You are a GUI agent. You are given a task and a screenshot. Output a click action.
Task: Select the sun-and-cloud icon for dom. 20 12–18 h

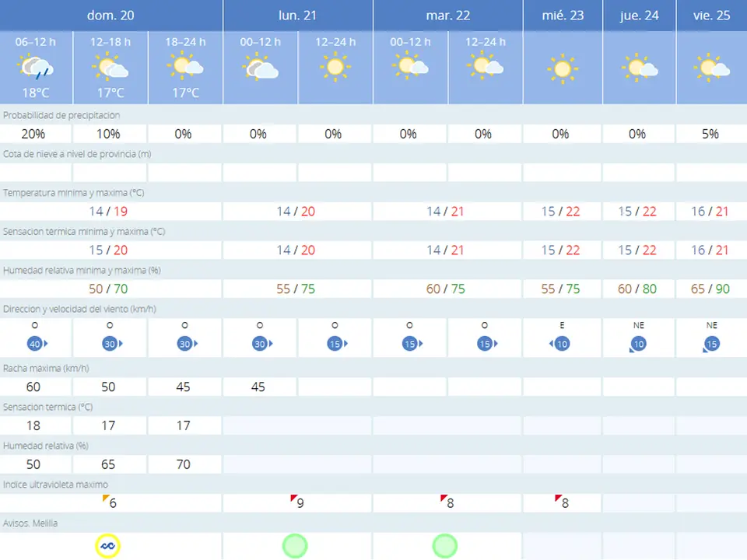pyautogui.click(x=110, y=67)
